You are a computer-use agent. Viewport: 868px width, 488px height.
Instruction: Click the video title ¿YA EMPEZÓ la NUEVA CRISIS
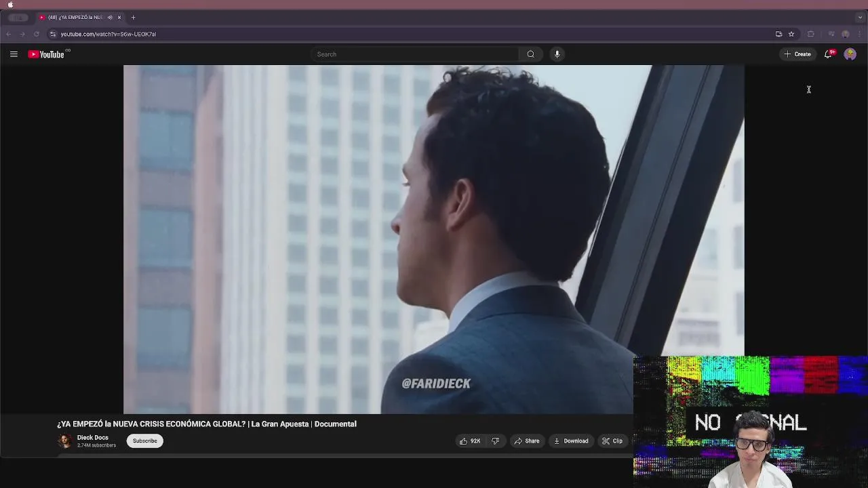pyautogui.click(x=207, y=424)
